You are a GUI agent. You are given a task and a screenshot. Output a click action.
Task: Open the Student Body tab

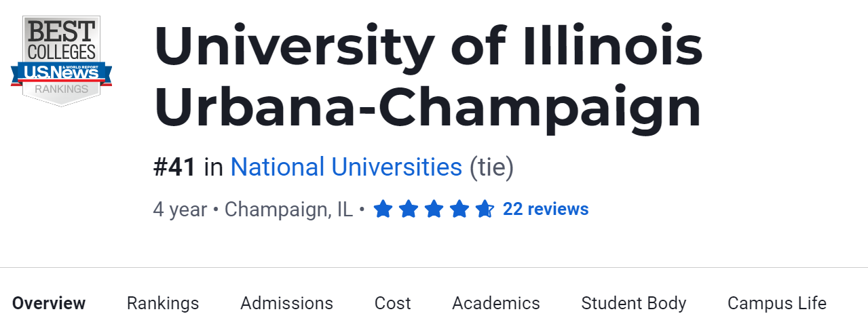tap(634, 302)
